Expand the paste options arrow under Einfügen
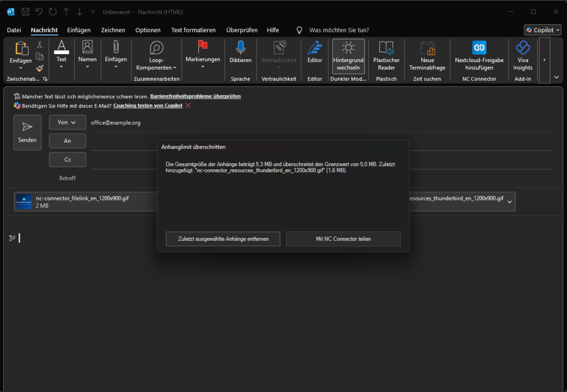567x392 pixels. point(20,68)
